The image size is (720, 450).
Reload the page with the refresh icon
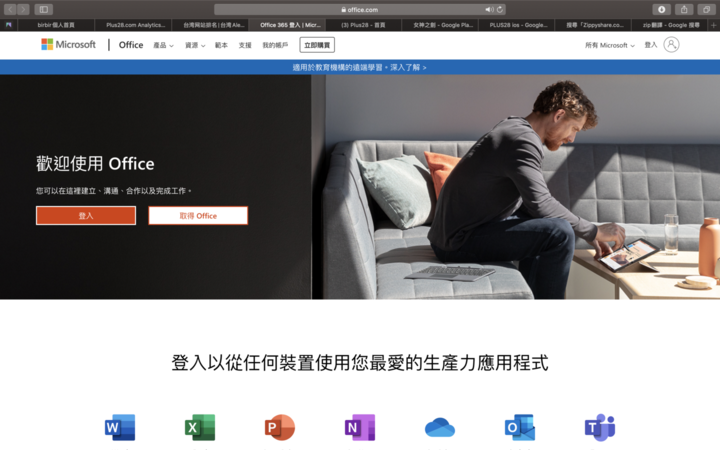500,9
